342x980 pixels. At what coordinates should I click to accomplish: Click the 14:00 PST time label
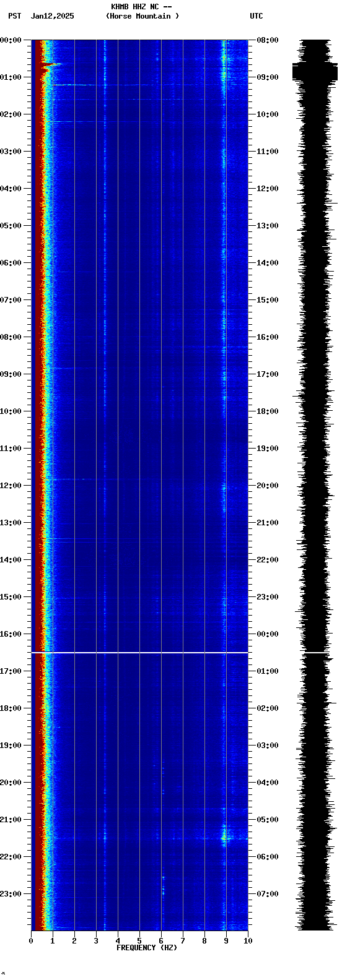[11, 560]
